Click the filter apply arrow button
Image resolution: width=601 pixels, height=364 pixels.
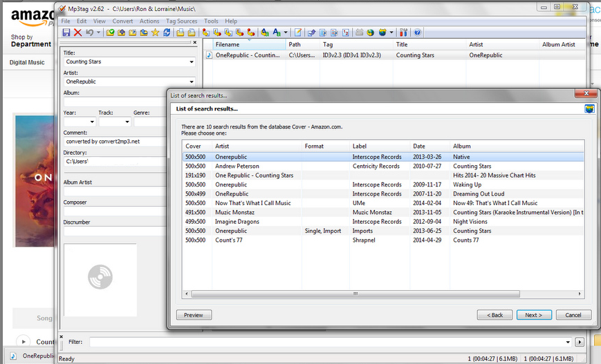click(580, 342)
